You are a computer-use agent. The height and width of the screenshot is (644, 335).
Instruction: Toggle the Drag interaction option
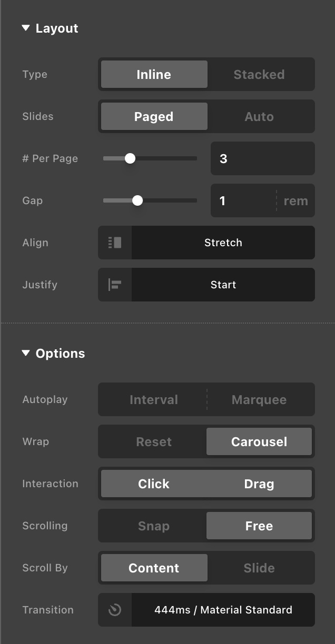tap(259, 484)
